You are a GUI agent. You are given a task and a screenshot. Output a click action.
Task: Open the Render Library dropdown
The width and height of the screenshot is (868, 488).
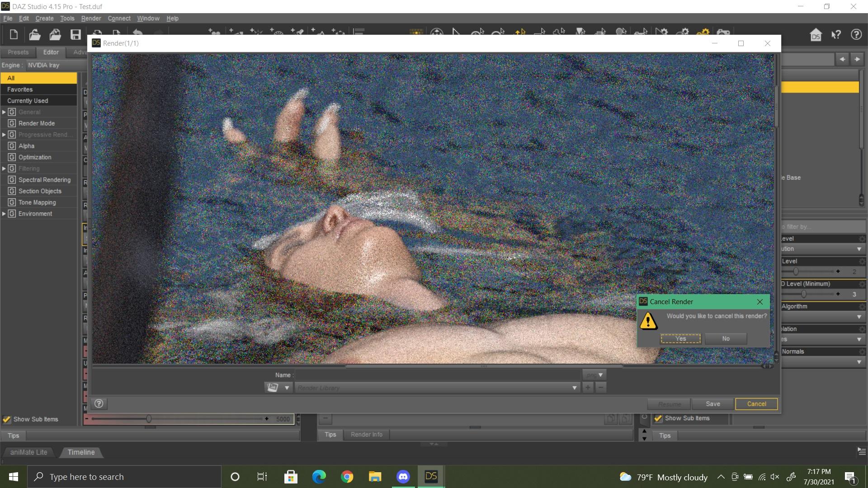point(574,388)
